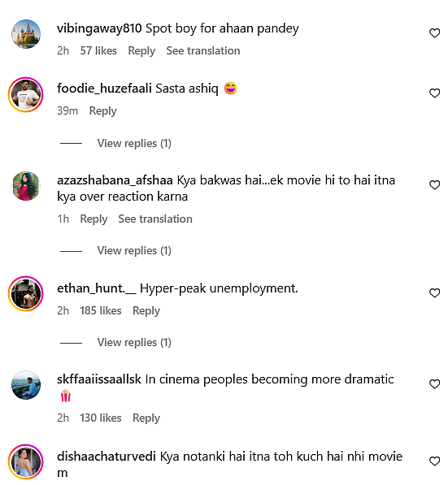Open azazshabana_afshaa's profile avatar
The width and height of the screenshot is (448, 485).
pyautogui.click(x=26, y=186)
